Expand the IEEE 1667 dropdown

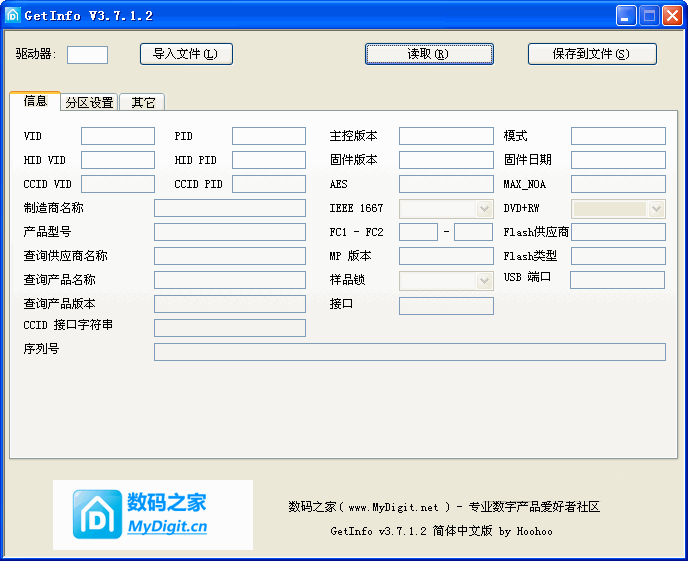click(x=485, y=208)
